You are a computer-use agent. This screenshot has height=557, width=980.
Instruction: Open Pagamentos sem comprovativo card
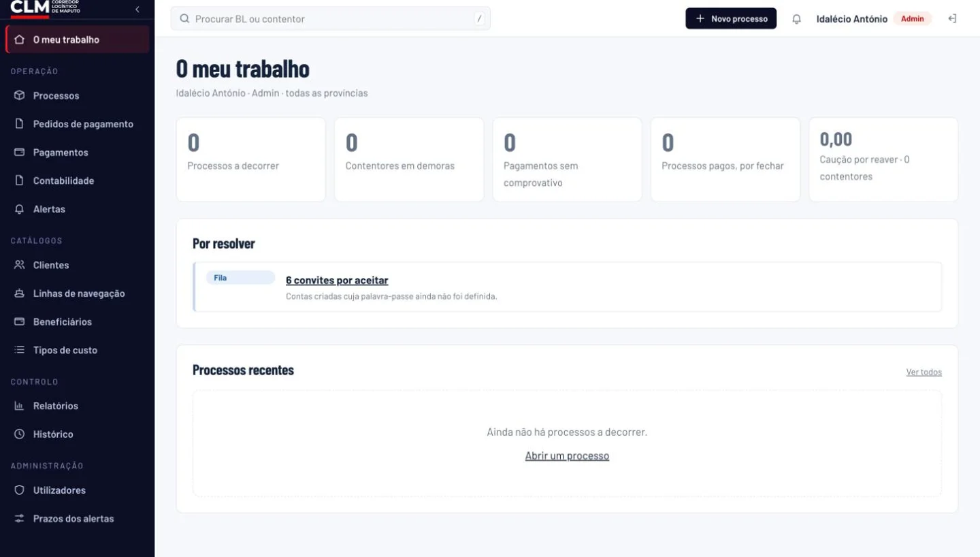567,159
